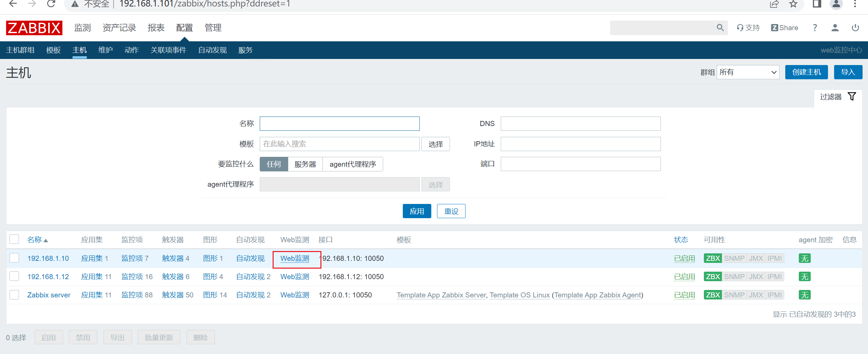
Task: Open help question mark icon
Action: 815,28
